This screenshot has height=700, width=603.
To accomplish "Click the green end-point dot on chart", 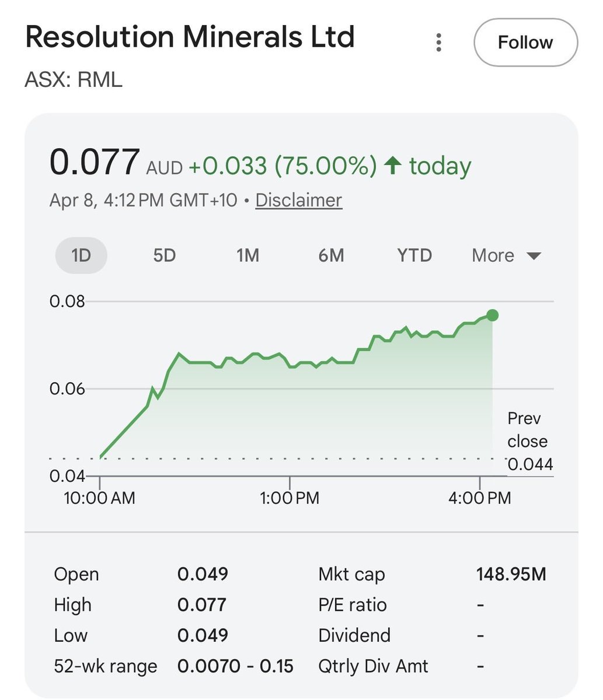I will (492, 316).
